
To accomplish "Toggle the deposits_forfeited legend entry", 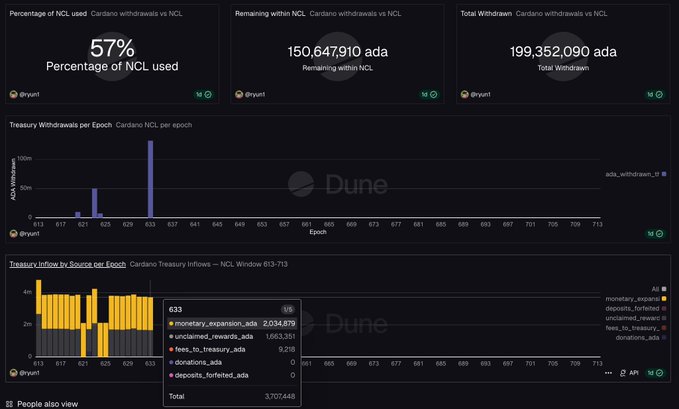I will pyautogui.click(x=636, y=308).
